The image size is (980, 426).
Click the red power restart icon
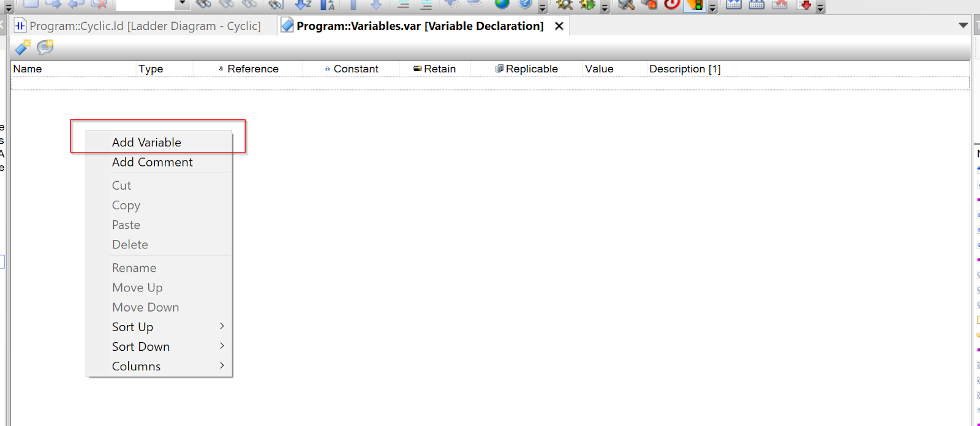click(672, 4)
